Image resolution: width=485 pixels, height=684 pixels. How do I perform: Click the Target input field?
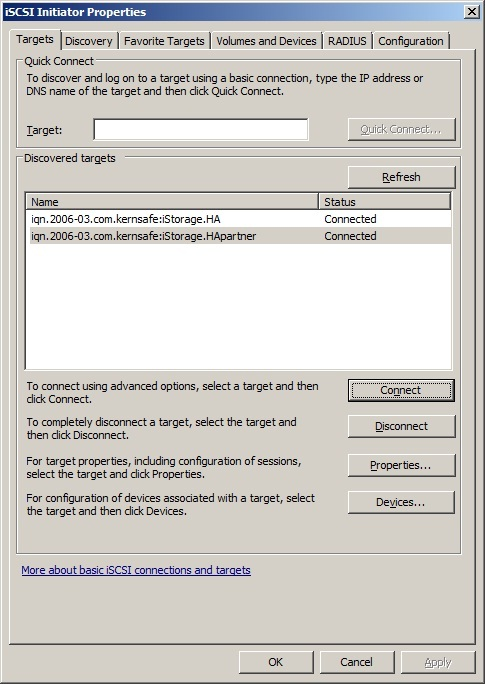(x=201, y=129)
